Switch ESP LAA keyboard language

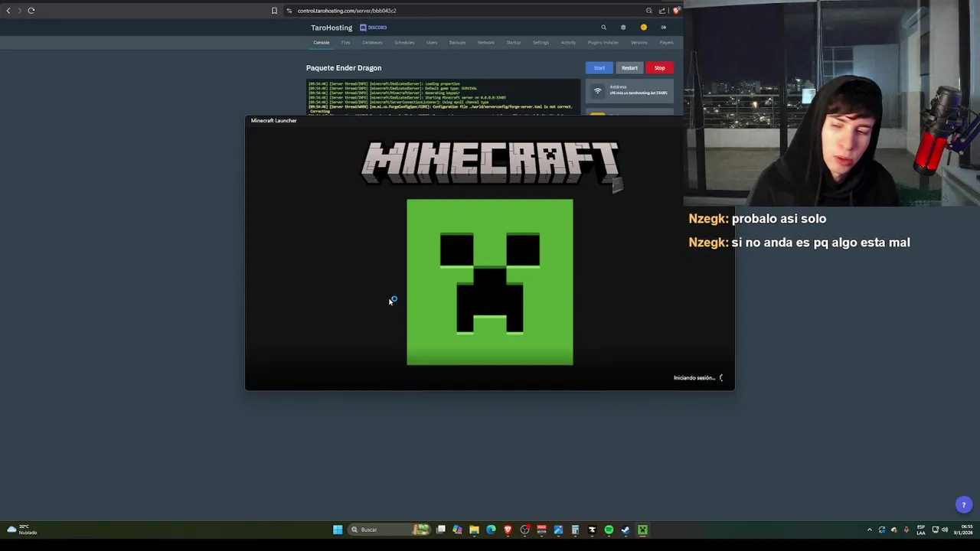pyautogui.click(x=921, y=530)
